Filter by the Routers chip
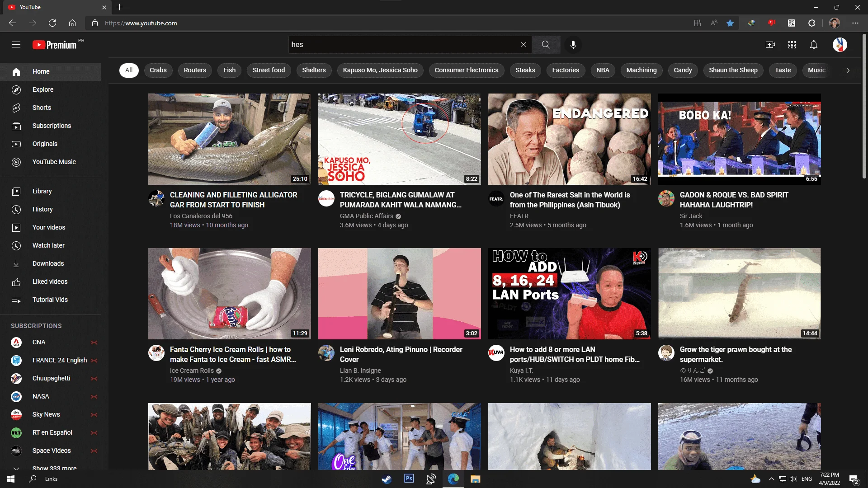868x488 pixels. 195,70
